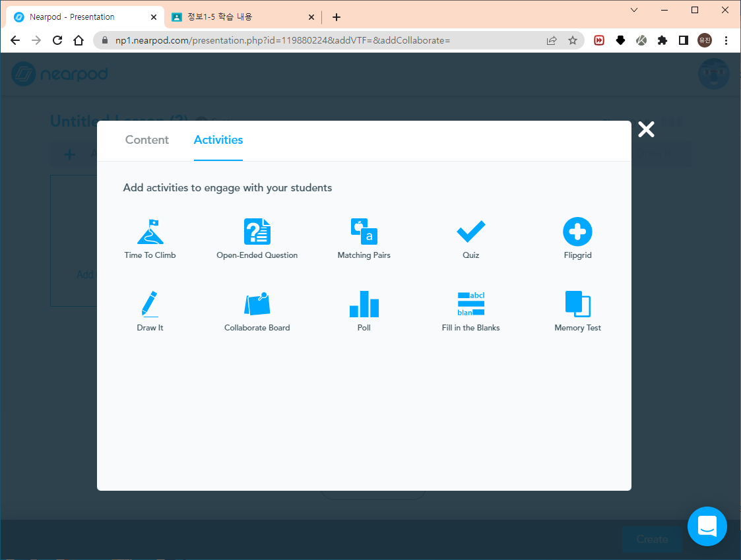Select the Nearpod - Presentation browser tab
Image resolution: width=741 pixels, height=560 pixels.
pos(85,17)
